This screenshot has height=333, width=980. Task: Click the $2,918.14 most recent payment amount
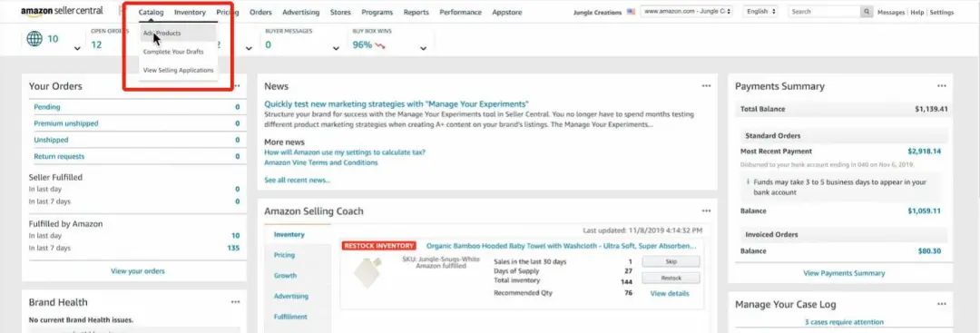coord(924,152)
